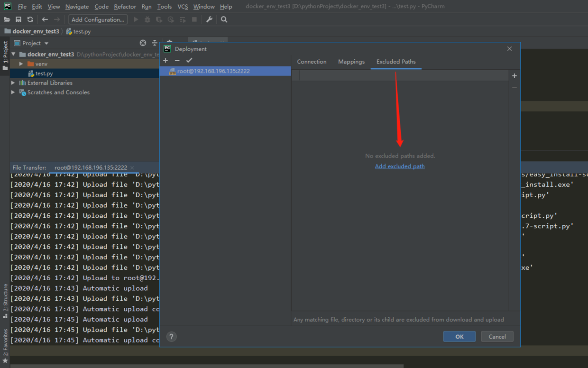This screenshot has height=368, width=588.
Task: Remove the selected server with minus icon
Action: click(x=177, y=61)
